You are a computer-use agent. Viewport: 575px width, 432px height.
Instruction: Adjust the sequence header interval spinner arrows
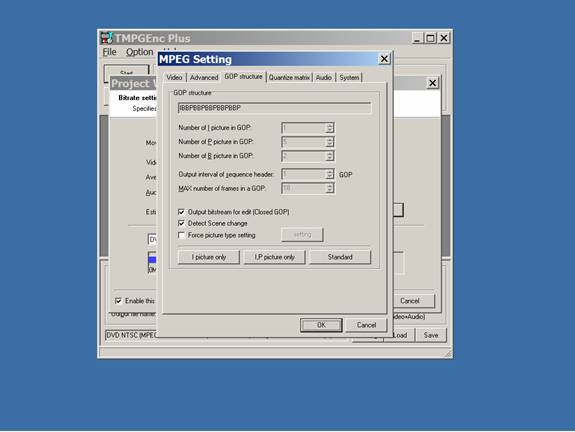(330, 174)
